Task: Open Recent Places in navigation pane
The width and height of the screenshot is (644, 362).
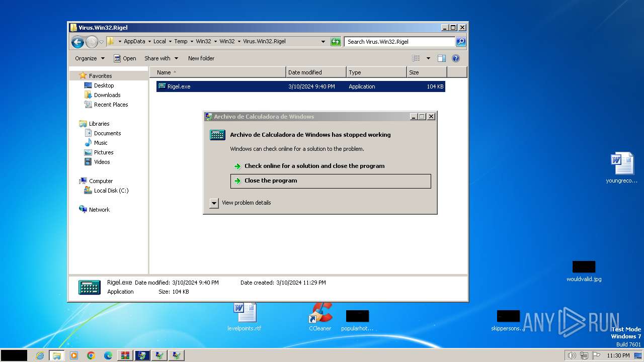Action: coord(111,105)
